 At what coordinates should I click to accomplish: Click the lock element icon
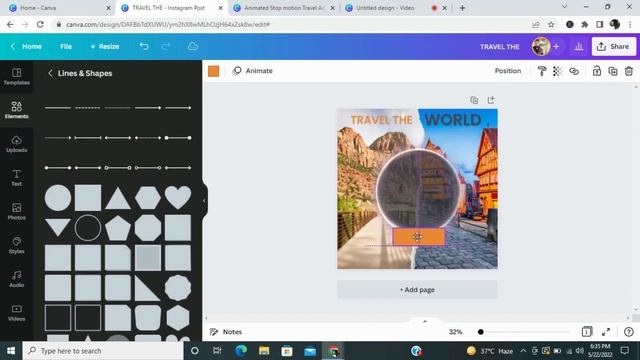[x=597, y=71]
